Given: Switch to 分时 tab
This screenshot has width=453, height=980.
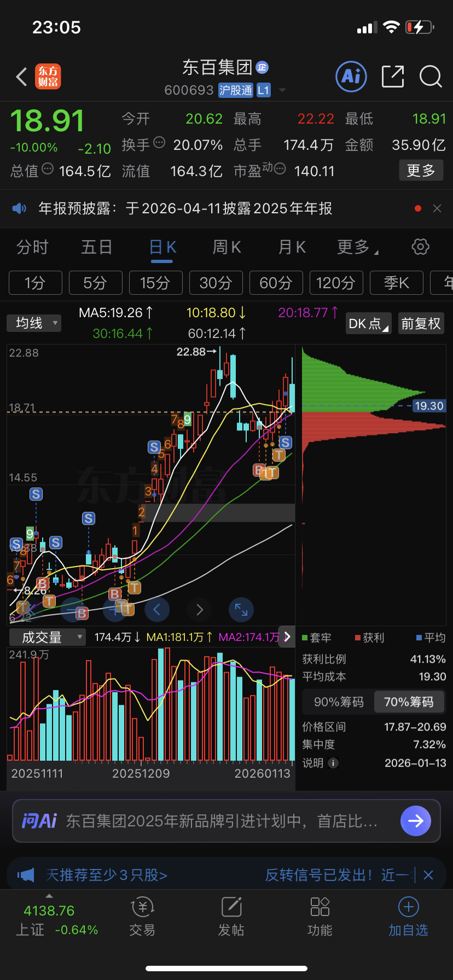Looking at the screenshot, I should coord(32,247).
